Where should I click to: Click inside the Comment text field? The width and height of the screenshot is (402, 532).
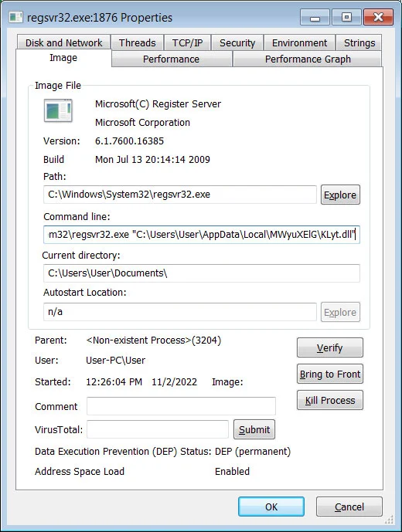[181, 406]
